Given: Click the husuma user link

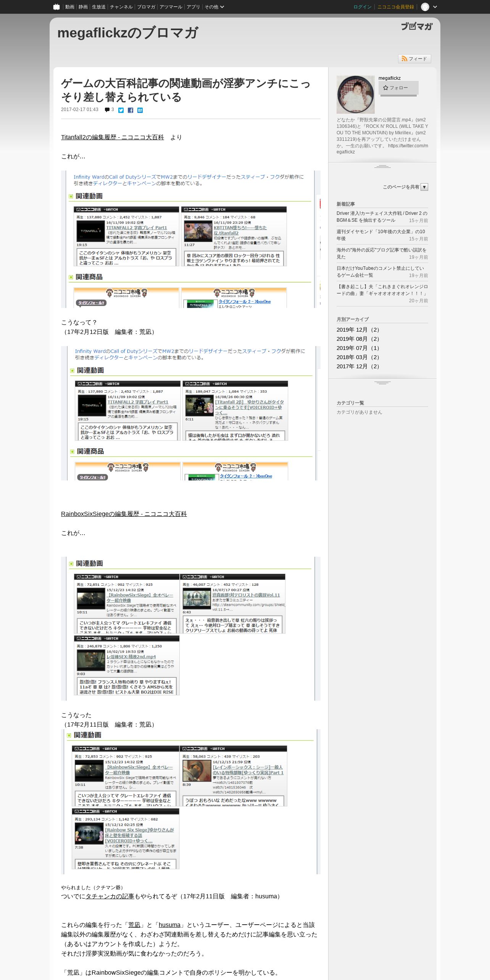Looking at the screenshot, I should [169, 925].
